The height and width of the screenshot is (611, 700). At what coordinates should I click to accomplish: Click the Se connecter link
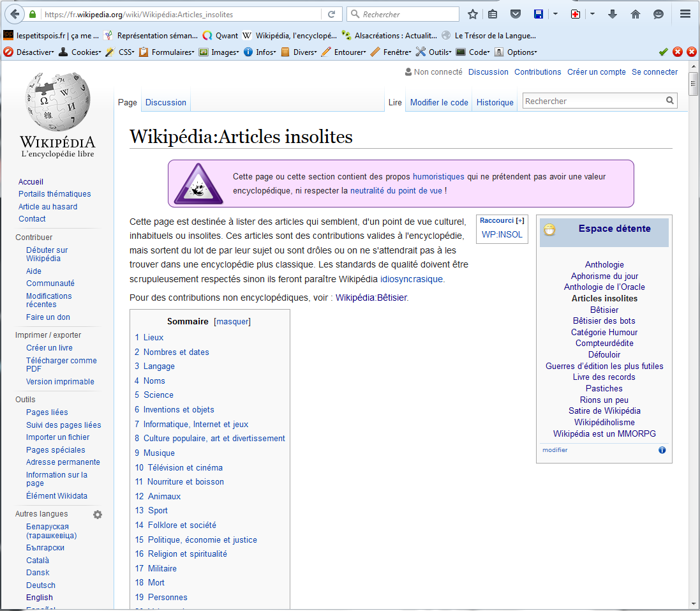coord(654,72)
